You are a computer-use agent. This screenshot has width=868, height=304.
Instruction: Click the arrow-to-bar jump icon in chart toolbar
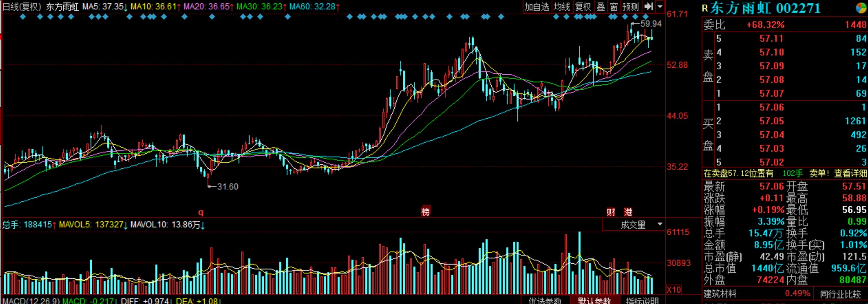click(648, 6)
